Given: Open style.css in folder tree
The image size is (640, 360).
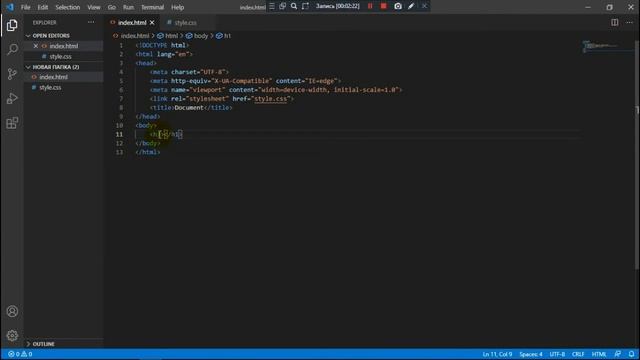Looking at the screenshot, I should [50, 88].
